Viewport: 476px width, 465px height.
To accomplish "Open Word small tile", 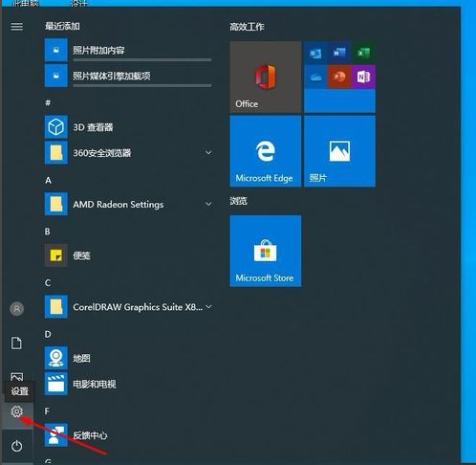I will (x=339, y=53).
